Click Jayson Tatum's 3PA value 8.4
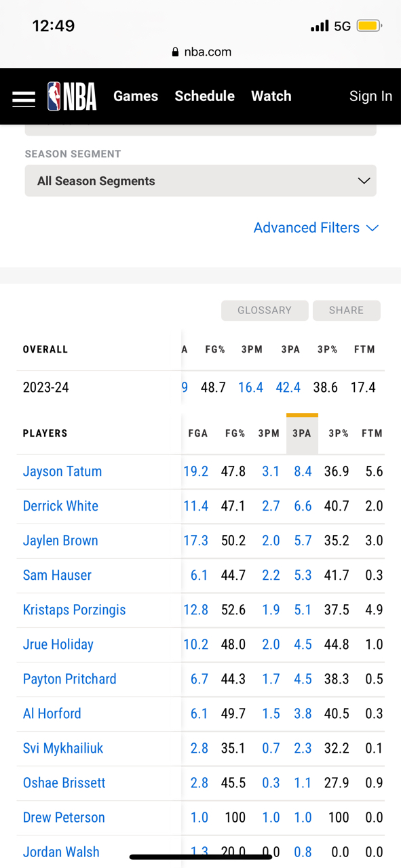 click(x=303, y=471)
